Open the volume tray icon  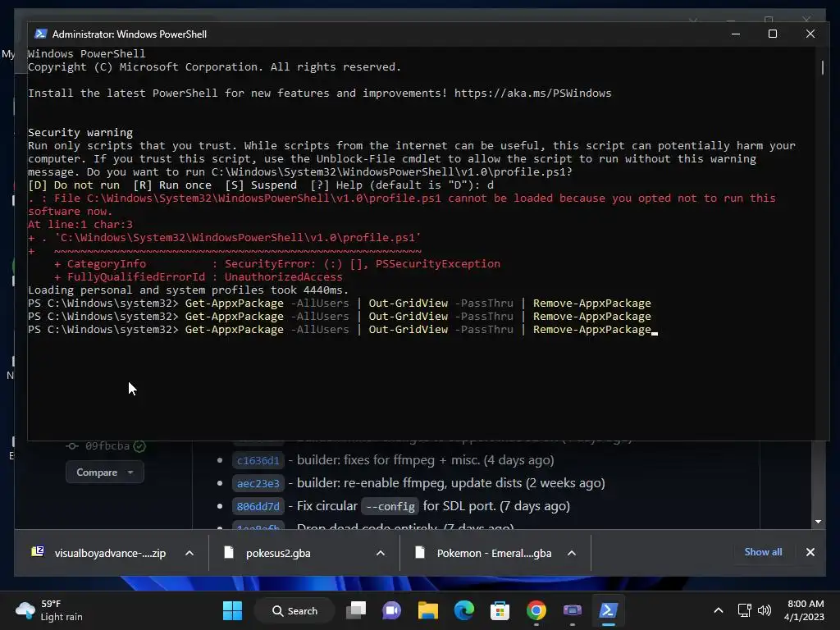pyautogui.click(x=765, y=610)
